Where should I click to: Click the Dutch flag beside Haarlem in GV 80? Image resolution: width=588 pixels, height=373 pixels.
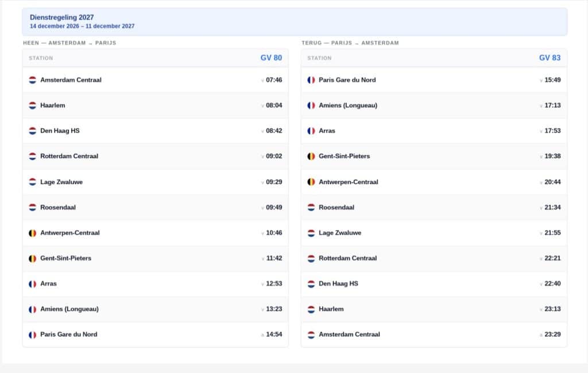[x=33, y=106]
